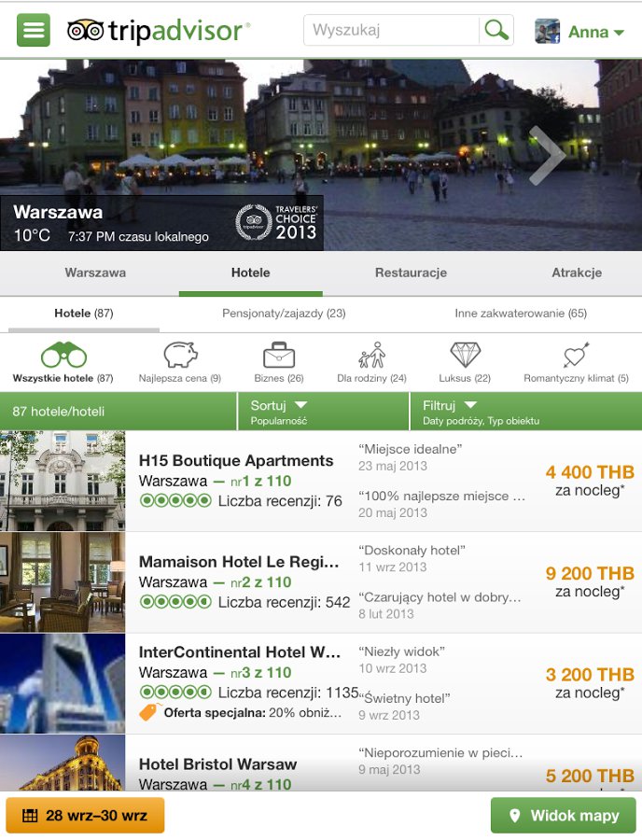Switch to the Restauracje tab
This screenshot has width=642, height=840.
coord(411,273)
